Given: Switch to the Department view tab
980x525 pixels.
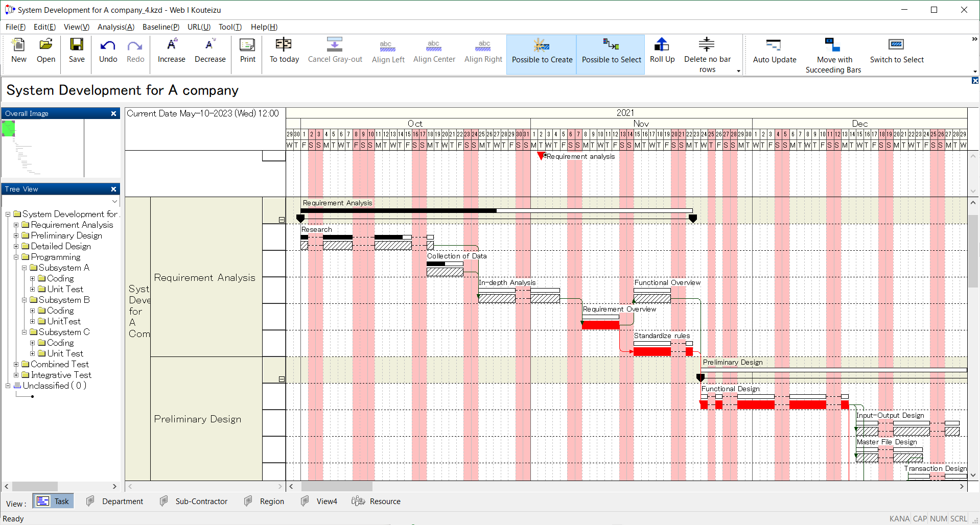Looking at the screenshot, I should (x=114, y=501).
